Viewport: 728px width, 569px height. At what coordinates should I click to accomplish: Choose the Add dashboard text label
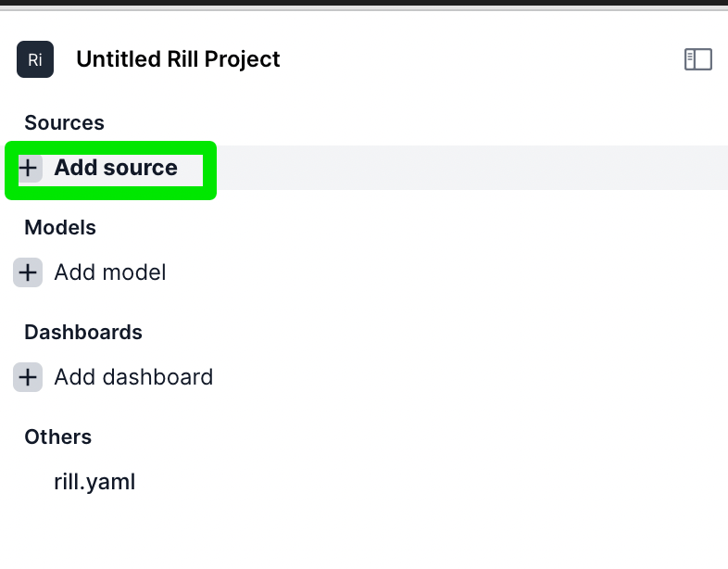point(133,376)
